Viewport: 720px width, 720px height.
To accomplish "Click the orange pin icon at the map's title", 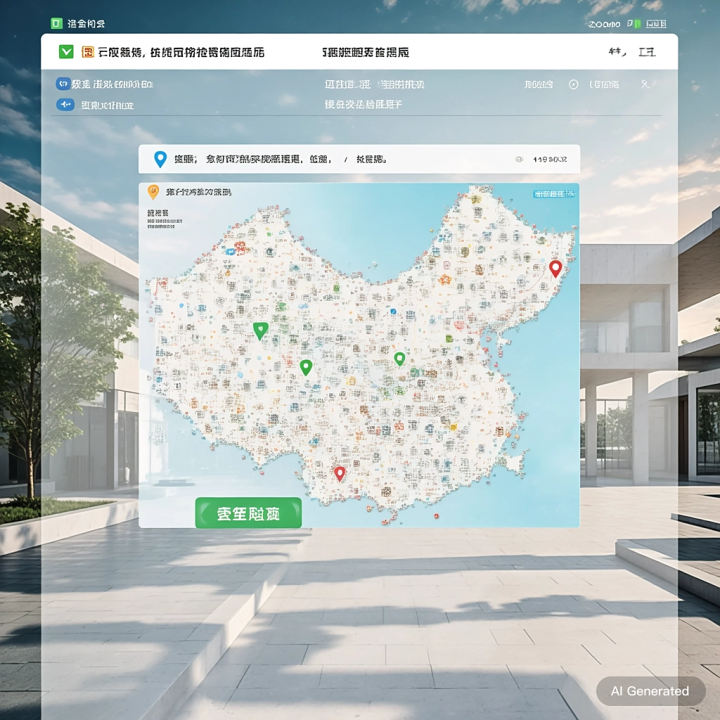I will click(x=153, y=192).
